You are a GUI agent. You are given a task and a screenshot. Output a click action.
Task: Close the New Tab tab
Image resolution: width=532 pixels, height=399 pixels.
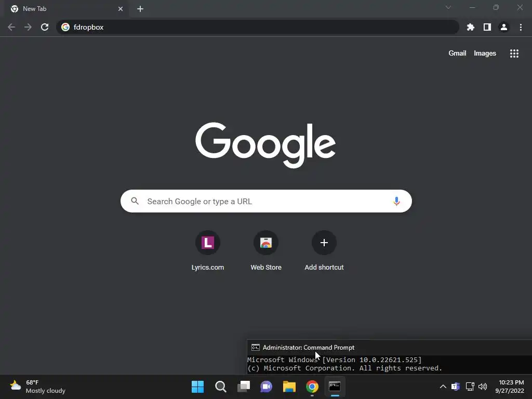[121, 9]
